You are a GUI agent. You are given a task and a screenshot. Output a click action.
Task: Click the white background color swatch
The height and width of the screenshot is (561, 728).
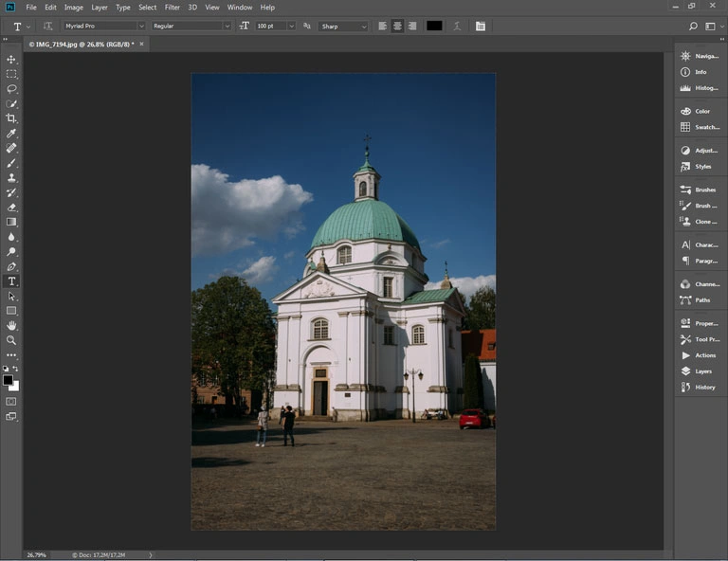(16, 388)
